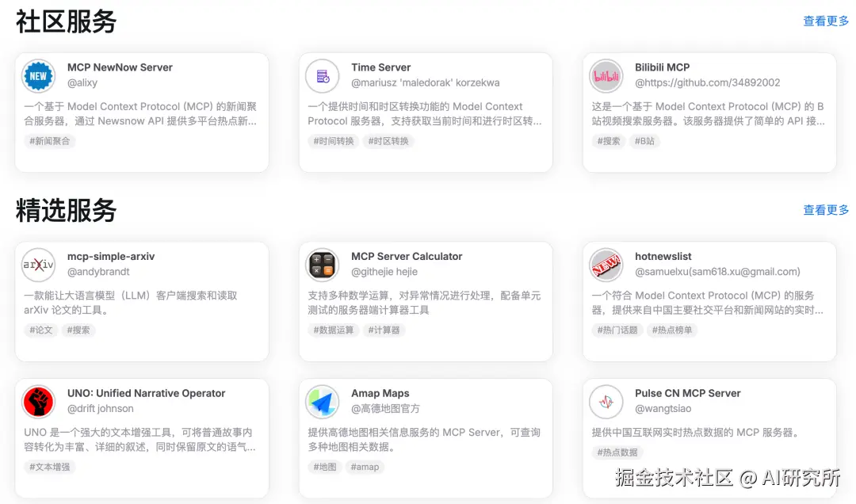Click the arXiv logo icon
856x504 pixels.
tap(38, 265)
